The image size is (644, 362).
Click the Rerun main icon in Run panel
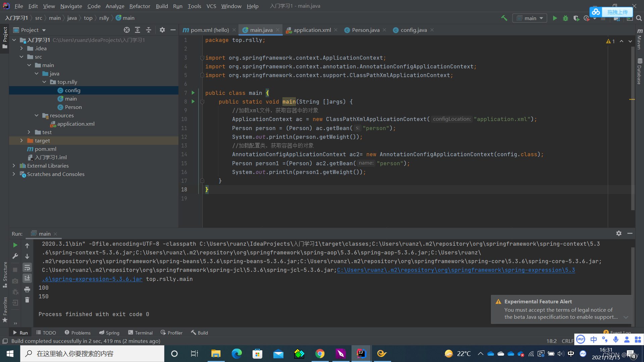pos(15,245)
